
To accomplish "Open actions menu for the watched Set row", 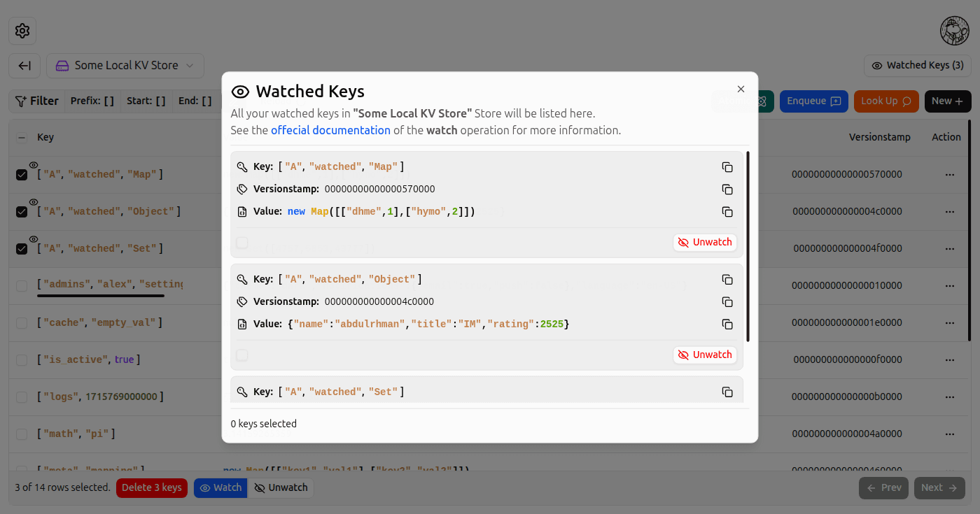I will (x=950, y=248).
